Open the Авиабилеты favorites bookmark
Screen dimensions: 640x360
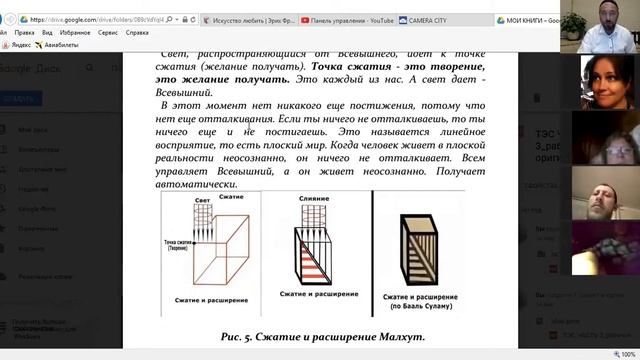56,45
